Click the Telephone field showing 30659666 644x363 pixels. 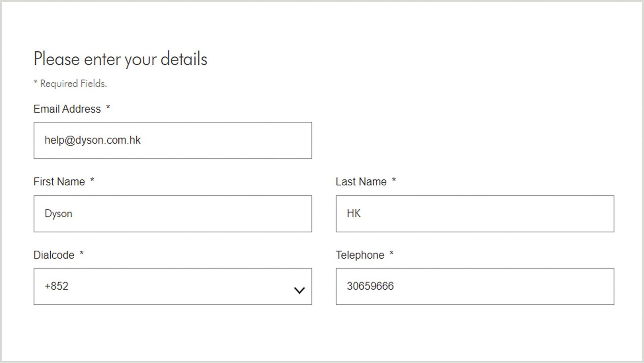pos(475,287)
